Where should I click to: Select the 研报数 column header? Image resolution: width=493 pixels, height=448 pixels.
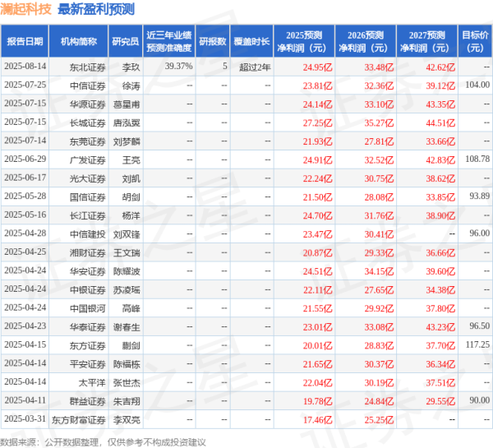pyautogui.click(x=213, y=41)
